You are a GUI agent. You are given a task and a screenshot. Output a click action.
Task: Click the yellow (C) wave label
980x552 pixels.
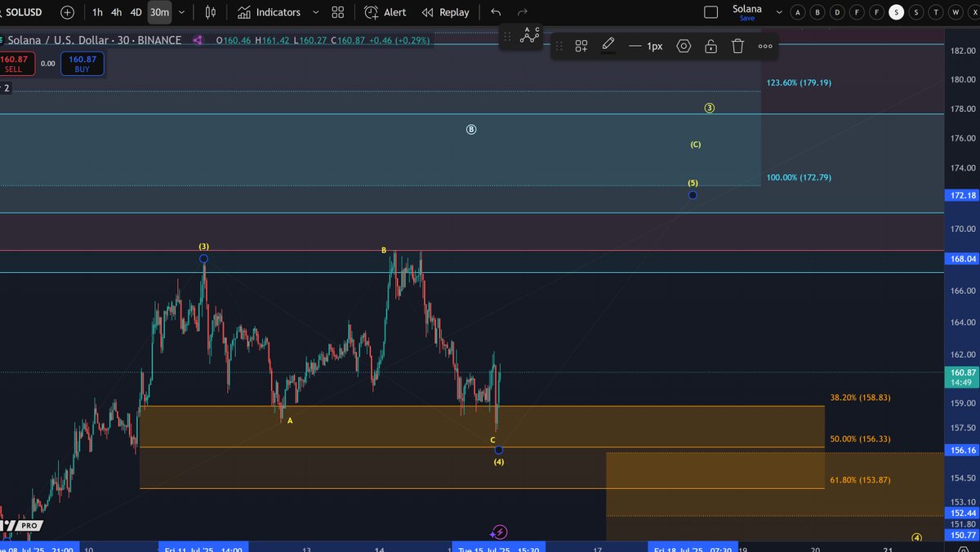coord(696,145)
